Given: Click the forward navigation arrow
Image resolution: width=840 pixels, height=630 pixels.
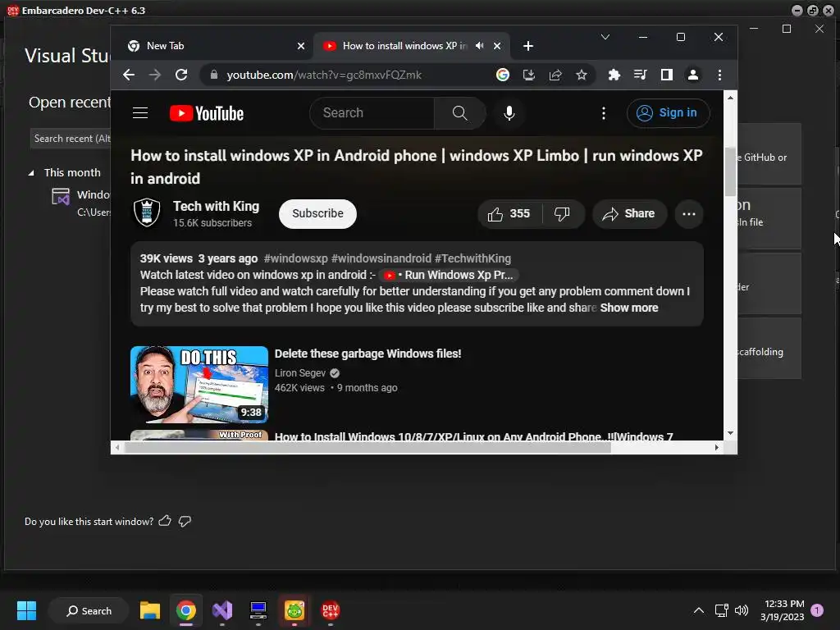Looking at the screenshot, I should [x=155, y=75].
